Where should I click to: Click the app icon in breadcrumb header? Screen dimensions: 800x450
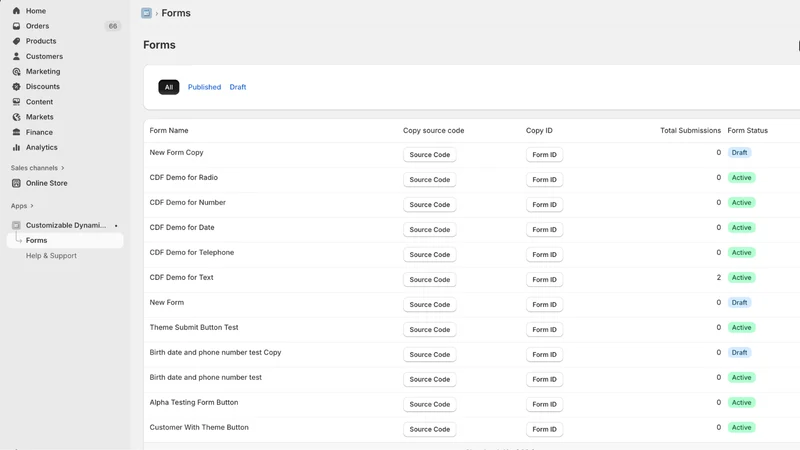pos(146,13)
